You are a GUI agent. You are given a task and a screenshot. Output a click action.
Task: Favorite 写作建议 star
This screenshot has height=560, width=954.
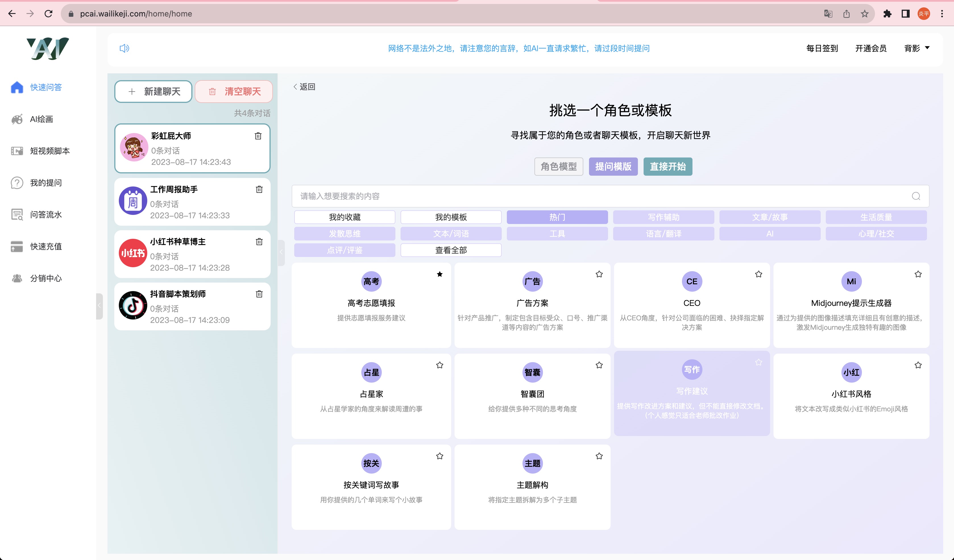coord(759,362)
